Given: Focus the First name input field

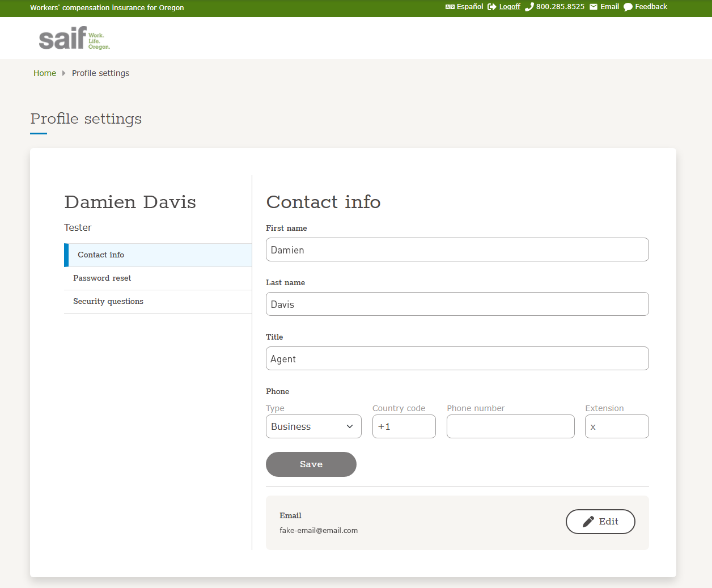Looking at the screenshot, I should pos(457,249).
